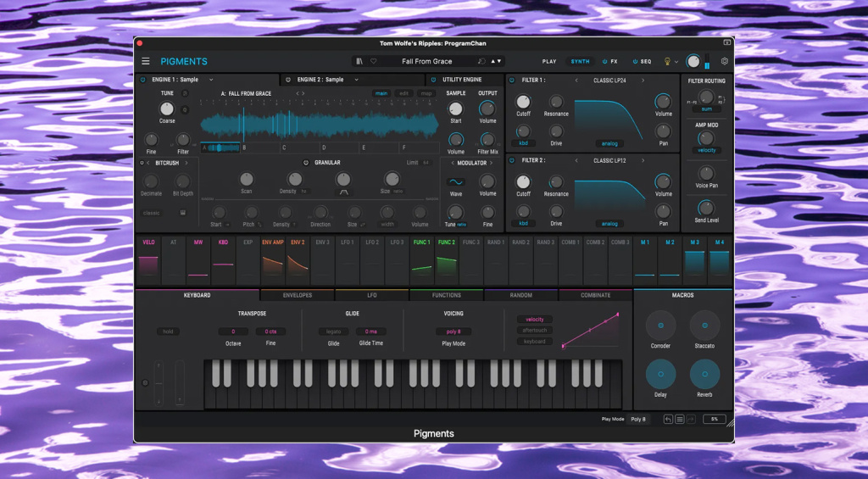Toggle the SEQ power button
This screenshot has width=868, height=479.
[635, 62]
